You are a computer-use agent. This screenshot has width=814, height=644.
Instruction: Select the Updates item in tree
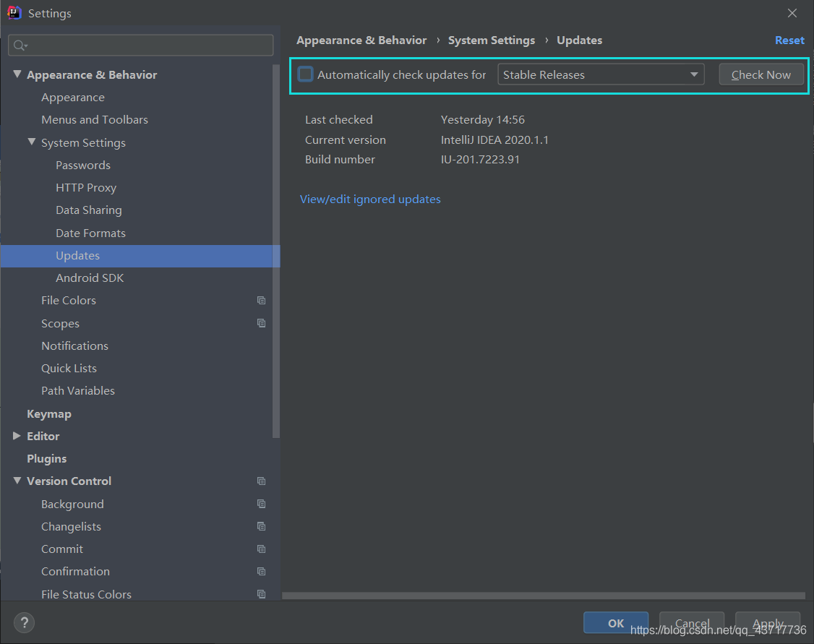(140, 256)
